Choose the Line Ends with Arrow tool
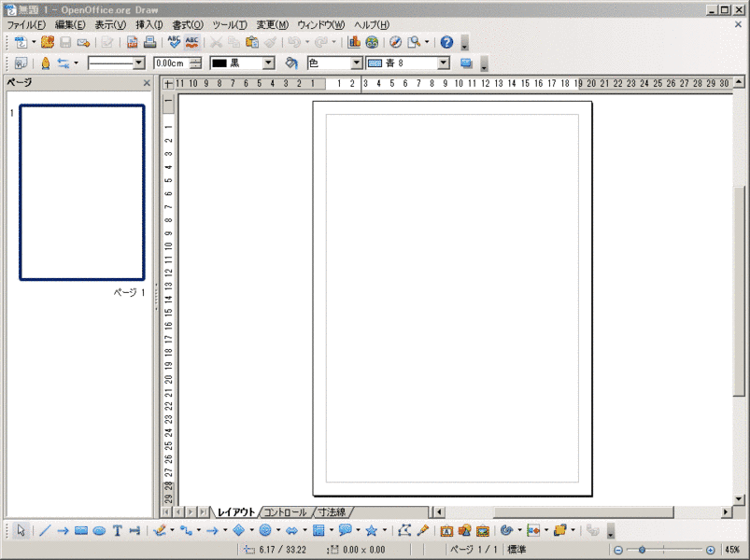Image resolution: width=750 pixels, height=560 pixels. pos(63,530)
